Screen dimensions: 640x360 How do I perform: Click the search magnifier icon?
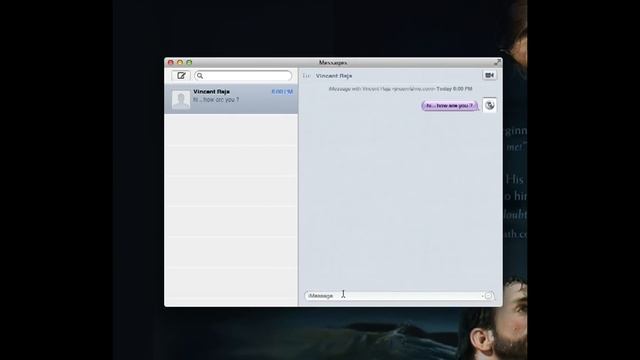200,76
